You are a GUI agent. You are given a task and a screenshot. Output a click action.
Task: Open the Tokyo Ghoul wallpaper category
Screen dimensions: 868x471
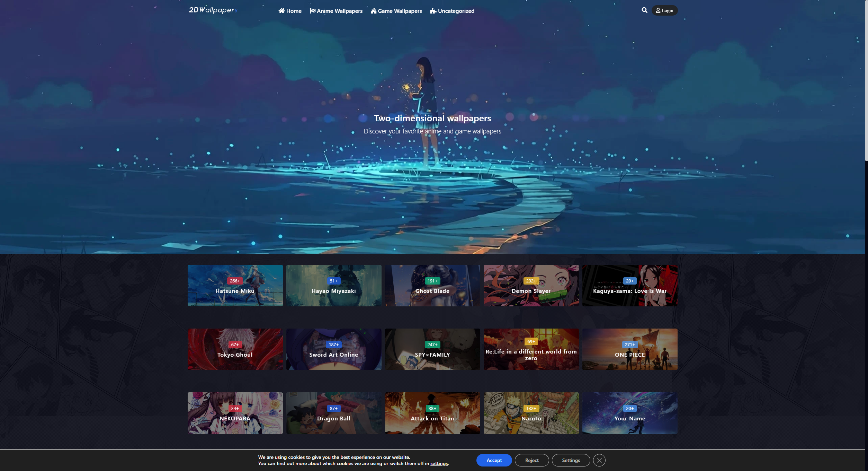click(235, 349)
